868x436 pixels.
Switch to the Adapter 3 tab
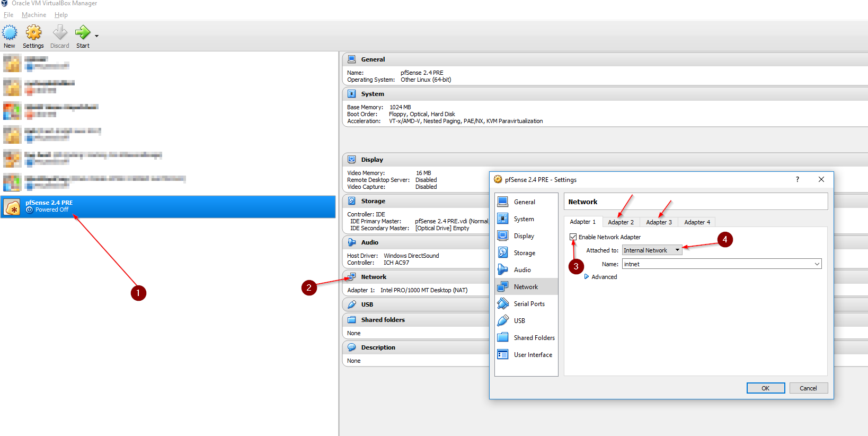coord(659,222)
